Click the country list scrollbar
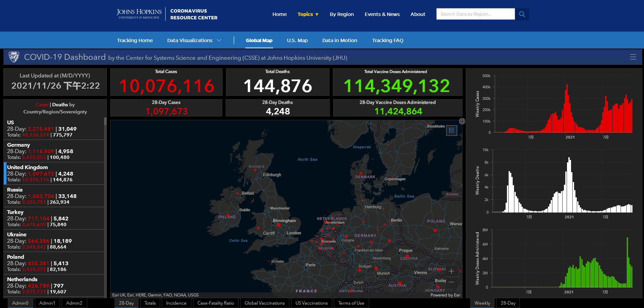The height and width of the screenshot is (308, 644). 105,204
